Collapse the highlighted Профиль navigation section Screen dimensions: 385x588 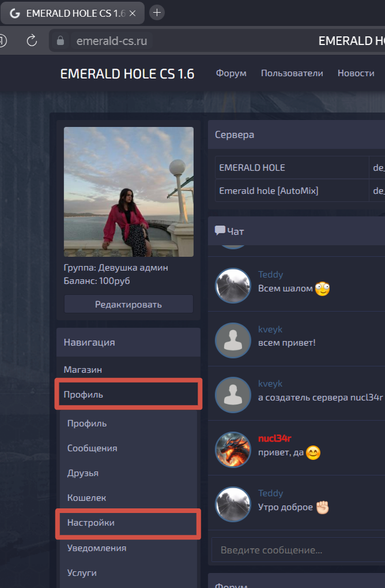tap(129, 394)
